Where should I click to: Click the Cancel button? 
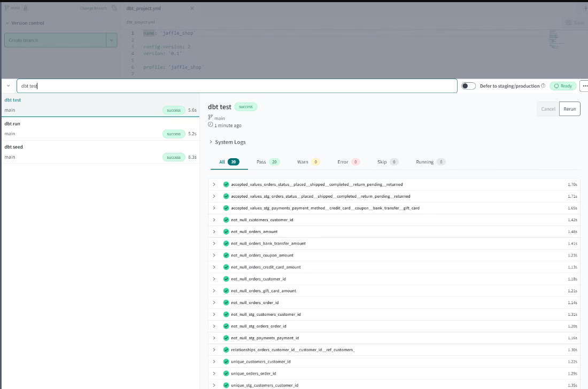coord(548,109)
